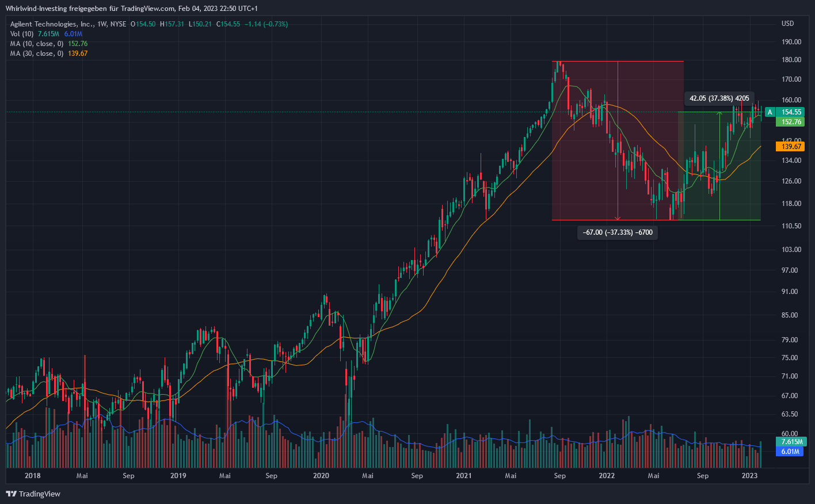Click the low value L150.21
Screen dimensions: 815x504
[200, 24]
